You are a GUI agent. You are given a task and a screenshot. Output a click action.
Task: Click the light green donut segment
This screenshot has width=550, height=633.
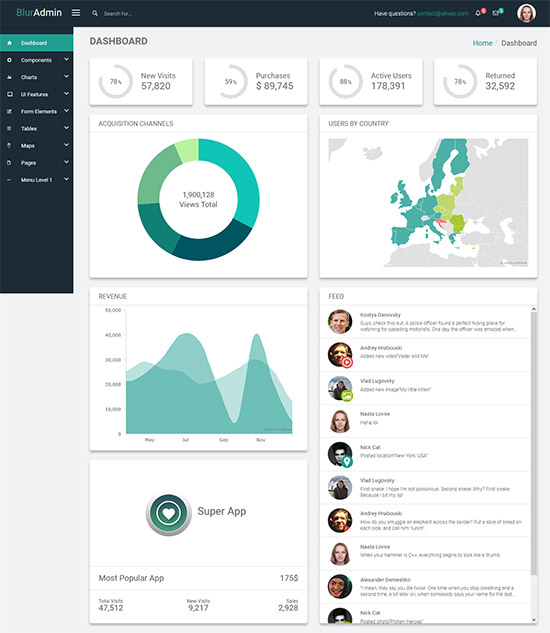pyautogui.click(x=188, y=151)
